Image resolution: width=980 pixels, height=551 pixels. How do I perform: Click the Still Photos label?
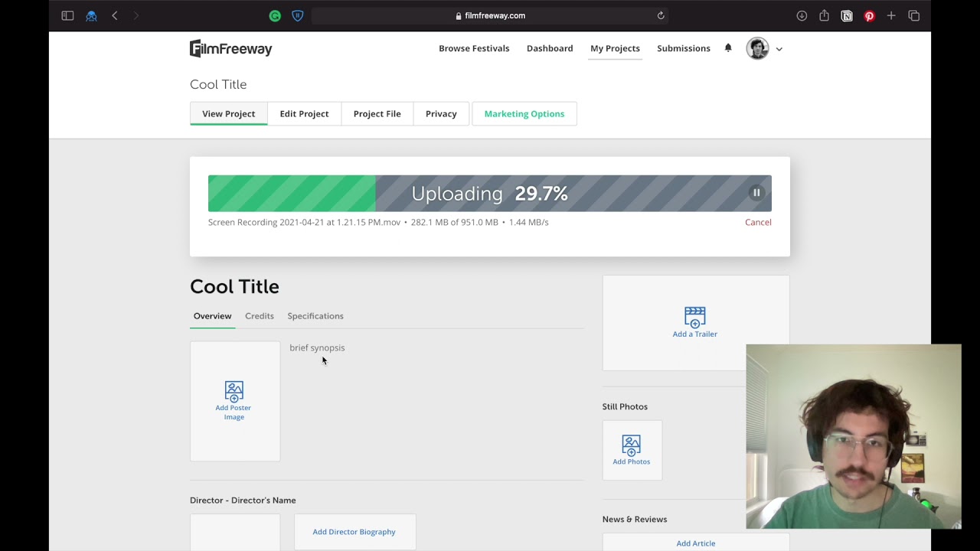625,406
